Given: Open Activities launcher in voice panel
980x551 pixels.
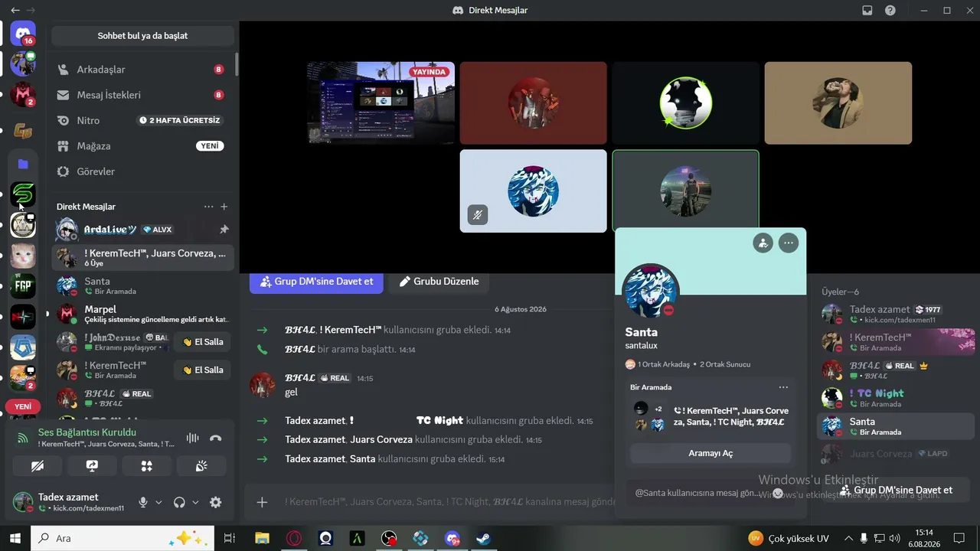Looking at the screenshot, I should click(x=147, y=465).
